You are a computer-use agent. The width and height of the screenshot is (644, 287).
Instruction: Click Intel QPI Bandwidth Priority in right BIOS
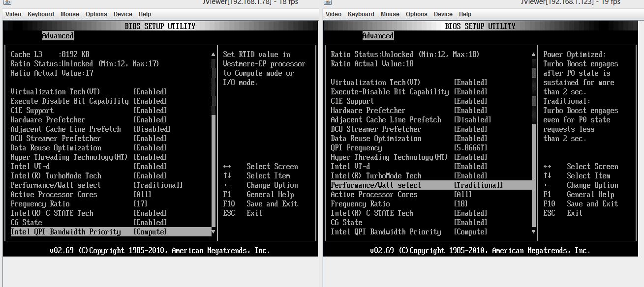pyautogui.click(x=386, y=232)
